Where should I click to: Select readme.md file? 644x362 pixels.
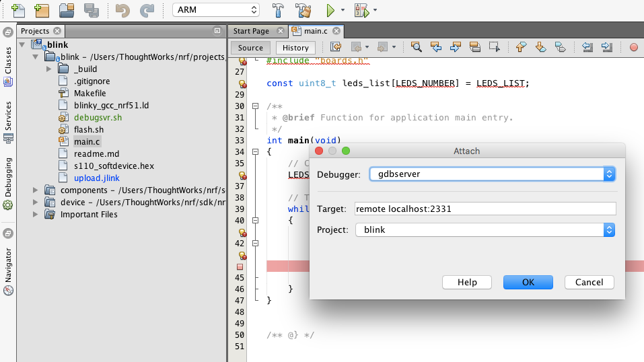point(96,153)
